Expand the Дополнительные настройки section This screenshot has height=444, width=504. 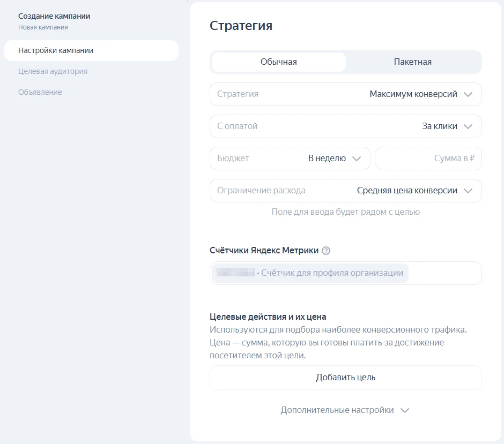[337, 410]
